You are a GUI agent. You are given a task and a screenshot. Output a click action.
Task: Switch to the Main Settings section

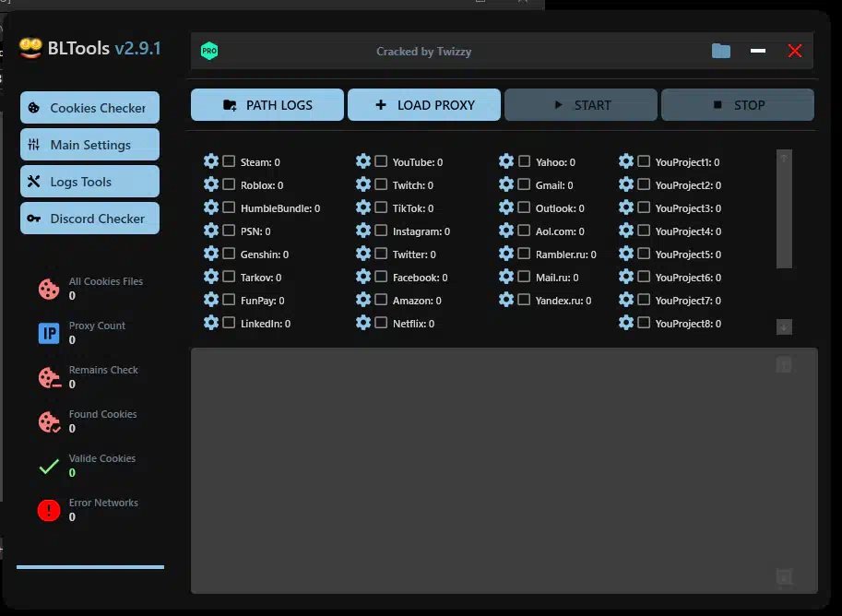click(89, 144)
